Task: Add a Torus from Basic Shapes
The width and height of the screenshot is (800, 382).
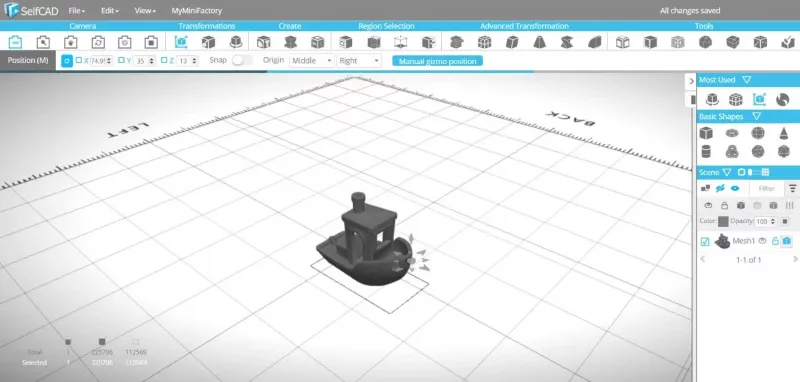Action: 732,133
